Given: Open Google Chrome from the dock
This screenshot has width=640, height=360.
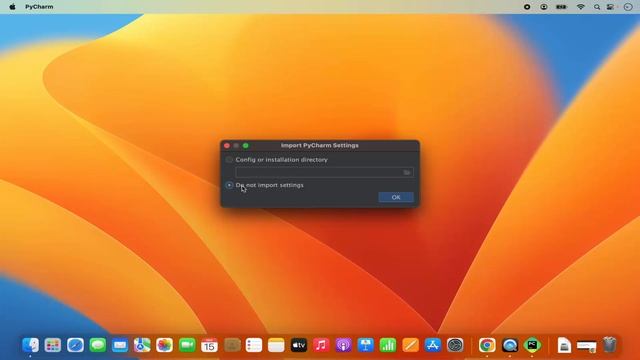Looking at the screenshot, I should click(487, 345).
